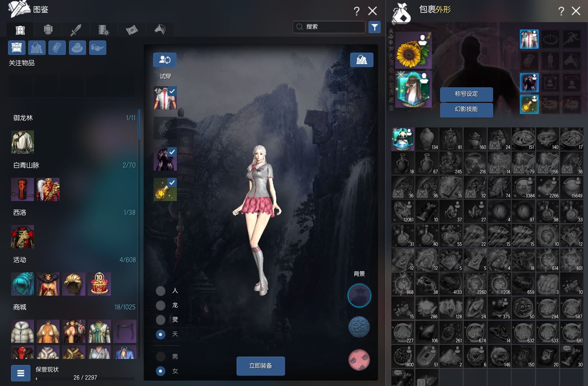The image size is (588, 386).
Task: Click the hat category filter icon
Action: click(77, 48)
